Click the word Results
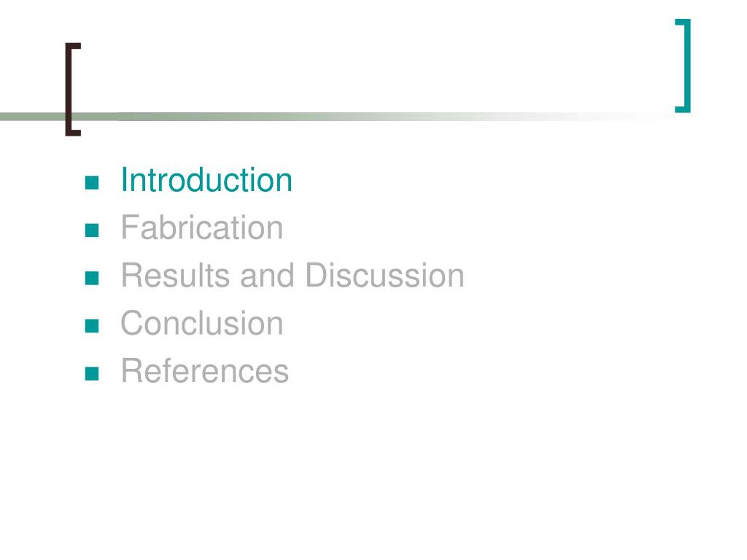The width and height of the screenshot is (747, 560). (175, 275)
